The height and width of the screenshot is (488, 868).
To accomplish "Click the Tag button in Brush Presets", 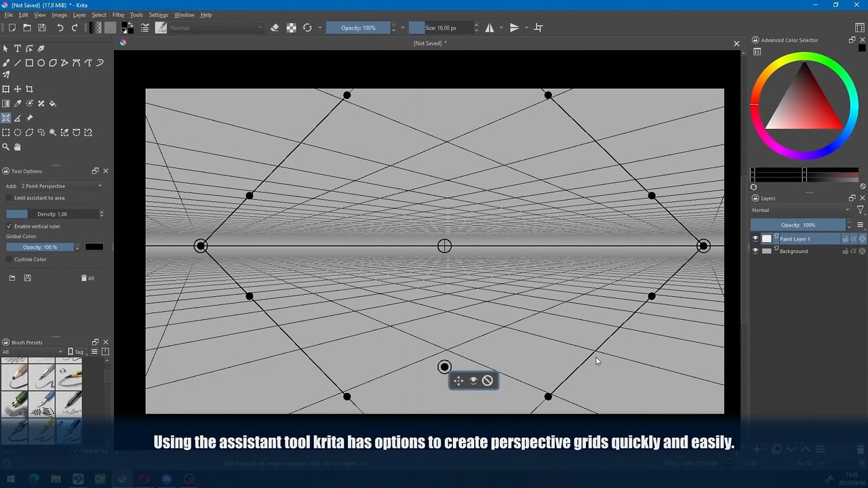I will [x=76, y=352].
